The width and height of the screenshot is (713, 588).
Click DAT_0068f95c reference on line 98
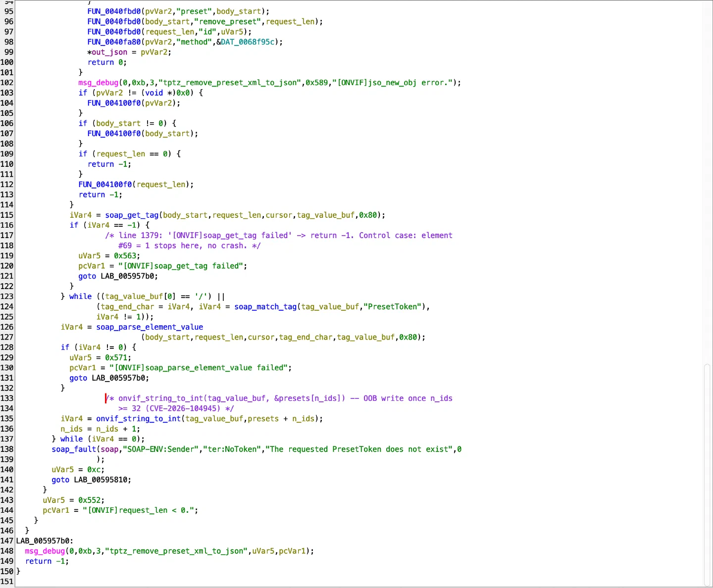tap(248, 42)
